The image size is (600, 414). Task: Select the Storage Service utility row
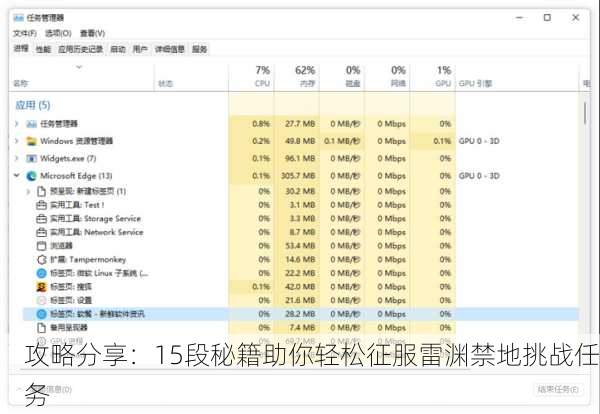95,219
